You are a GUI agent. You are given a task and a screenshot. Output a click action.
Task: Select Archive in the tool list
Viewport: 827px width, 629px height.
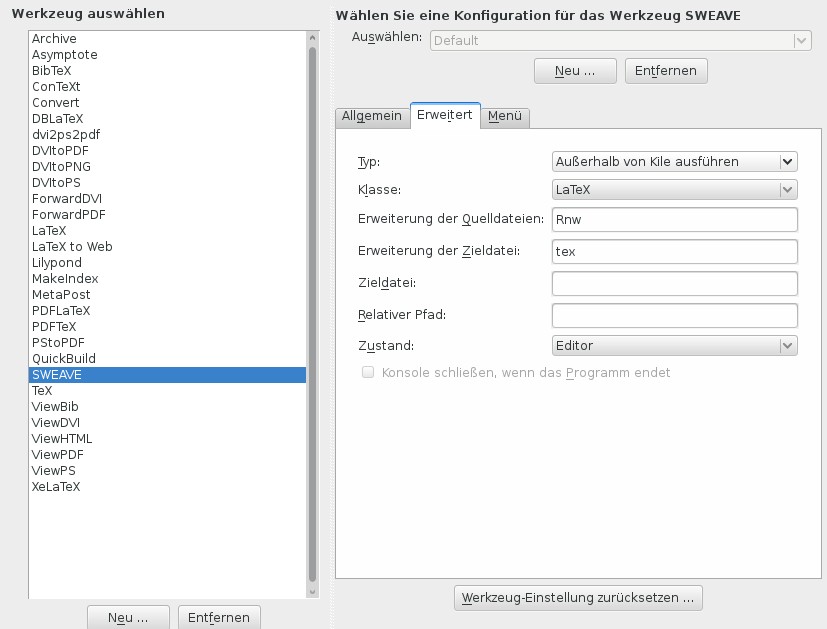pos(167,38)
